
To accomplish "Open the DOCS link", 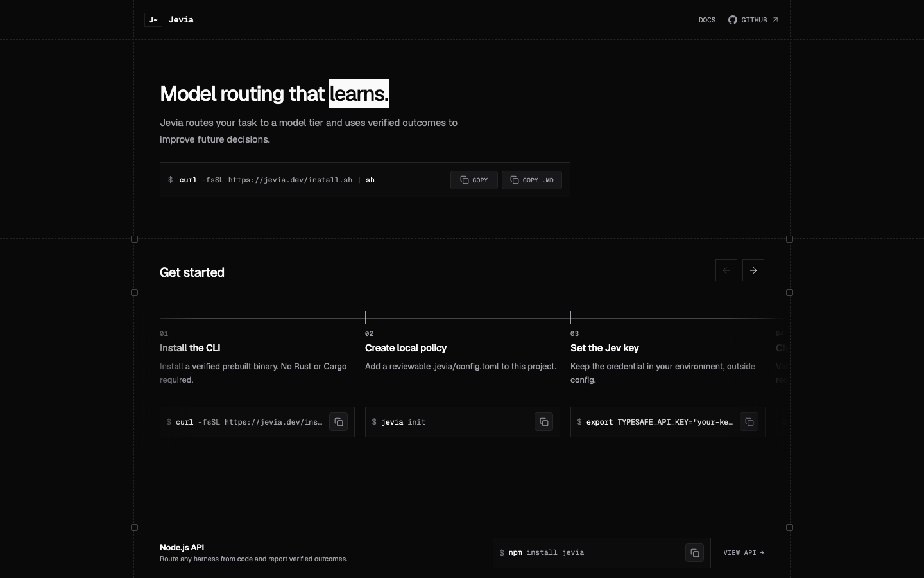I will 707,20.
